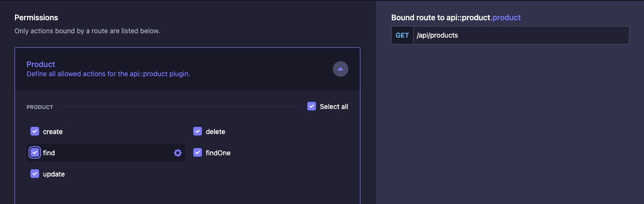Click the 'update' action label

coord(54,174)
